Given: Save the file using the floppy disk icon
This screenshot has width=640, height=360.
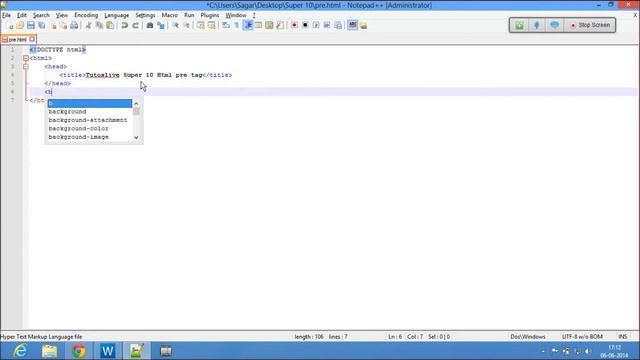Looking at the screenshot, I should (x=31, y=25).
